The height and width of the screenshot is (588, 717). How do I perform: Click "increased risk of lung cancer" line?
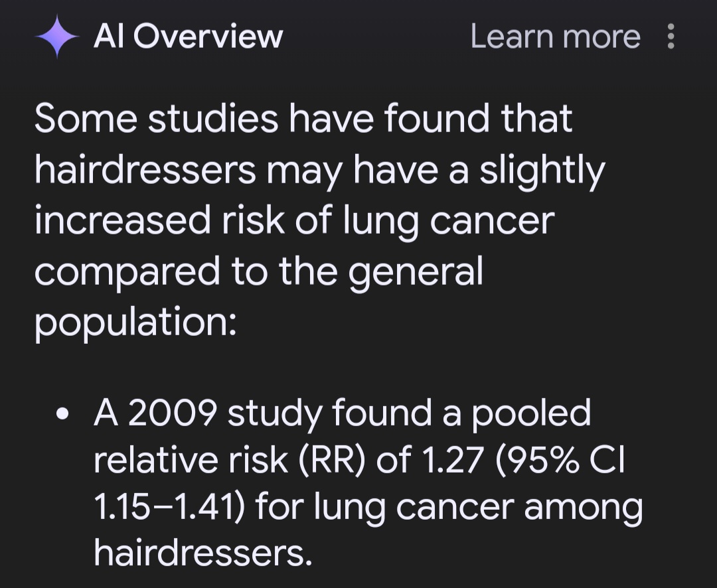[x=295, y=221]
